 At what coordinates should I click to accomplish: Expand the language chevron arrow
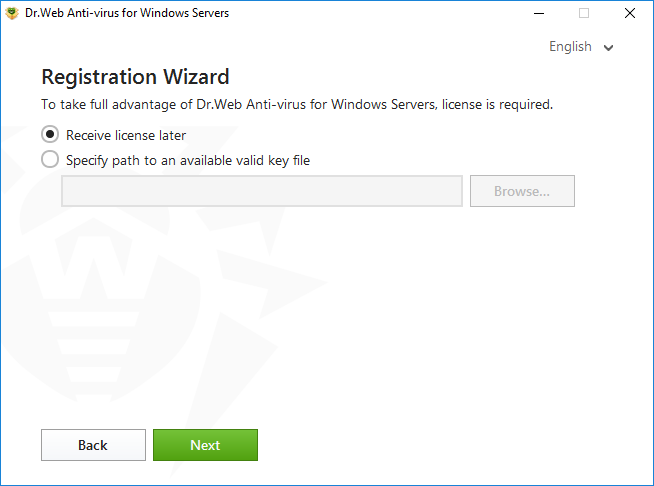pos(609,48)
